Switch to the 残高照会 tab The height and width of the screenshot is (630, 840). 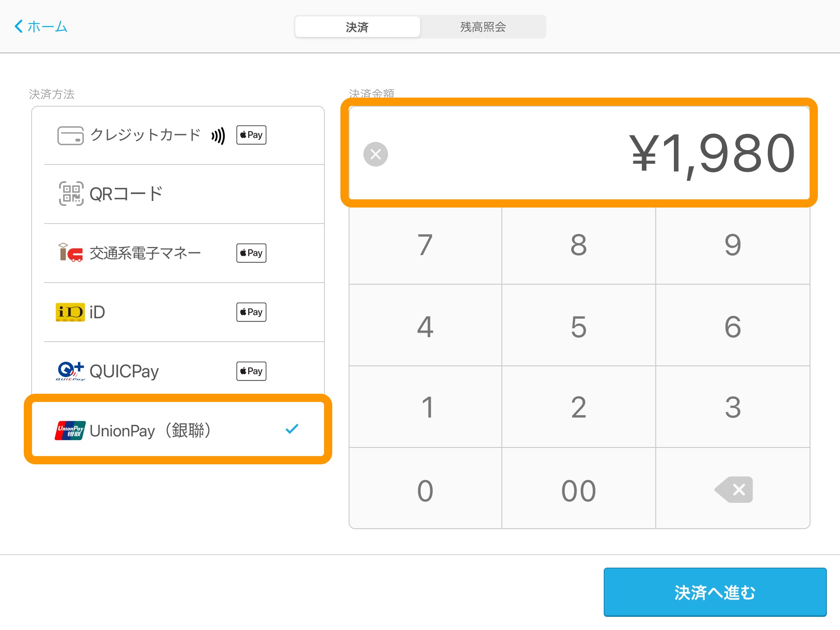click(483, 27)
